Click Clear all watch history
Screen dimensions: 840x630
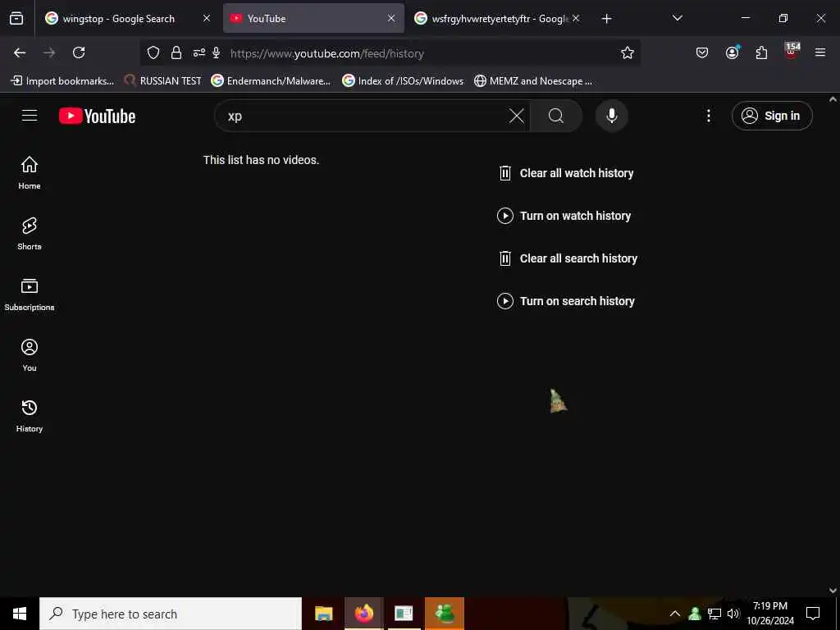click(x=566, y=173)
